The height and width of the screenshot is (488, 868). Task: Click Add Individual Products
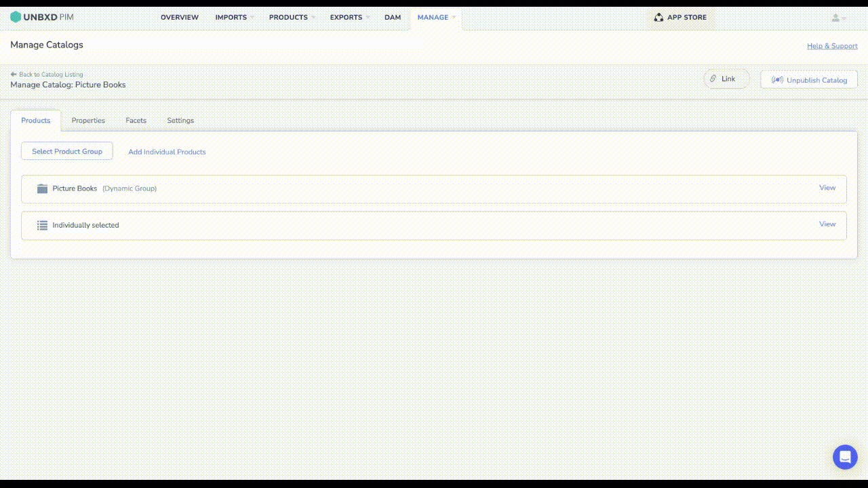[167, 152]
